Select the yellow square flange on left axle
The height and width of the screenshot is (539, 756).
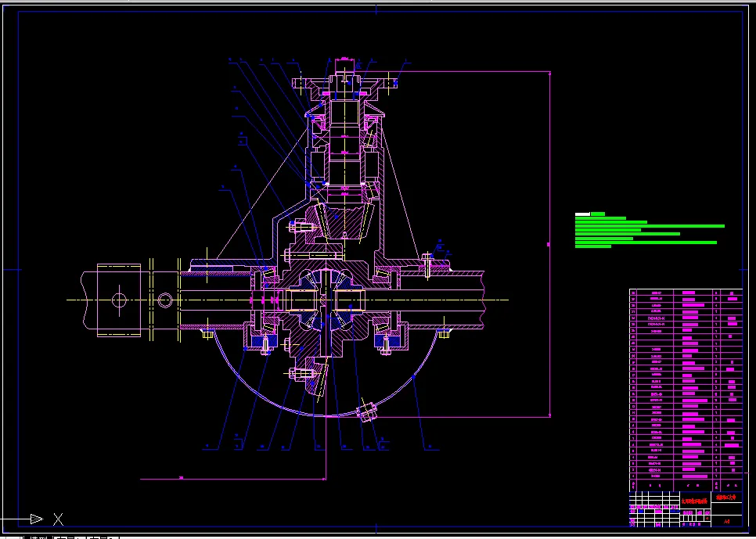[x=119, y=300]
